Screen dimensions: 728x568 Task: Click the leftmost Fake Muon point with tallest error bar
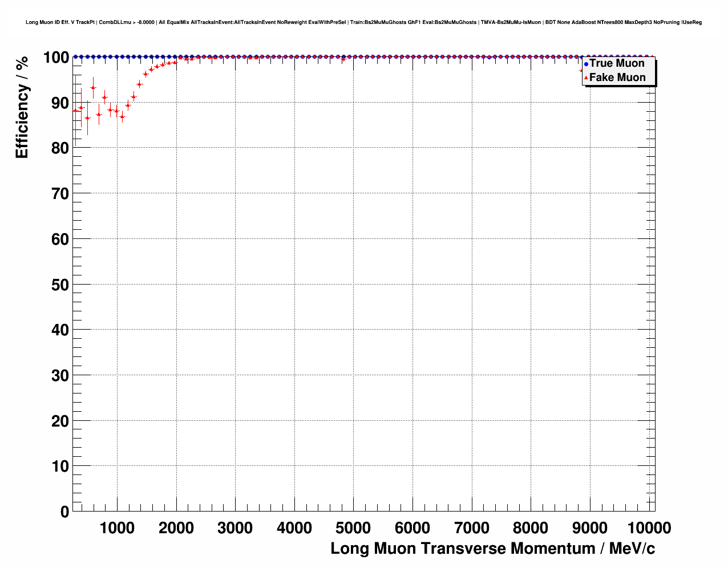pyautogui.click(x=75, y=111)
